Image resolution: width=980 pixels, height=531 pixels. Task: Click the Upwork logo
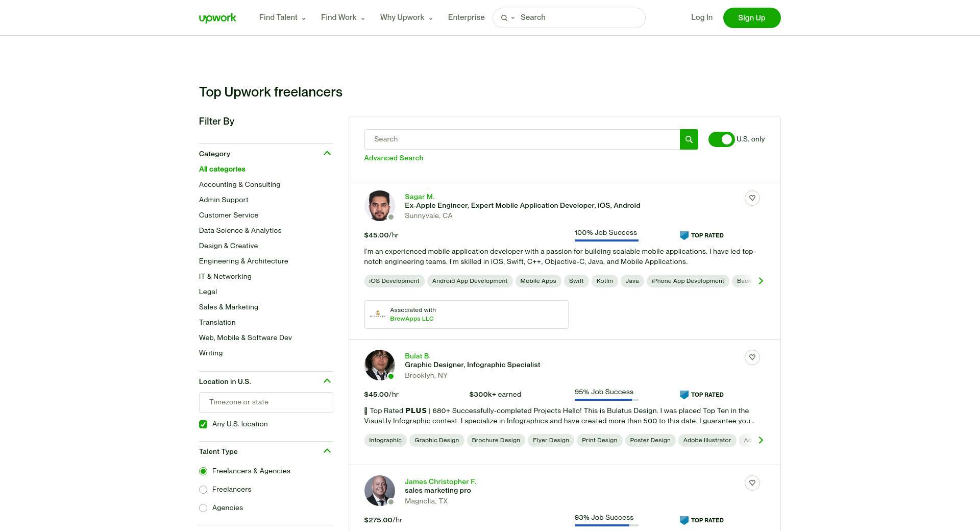217,18
